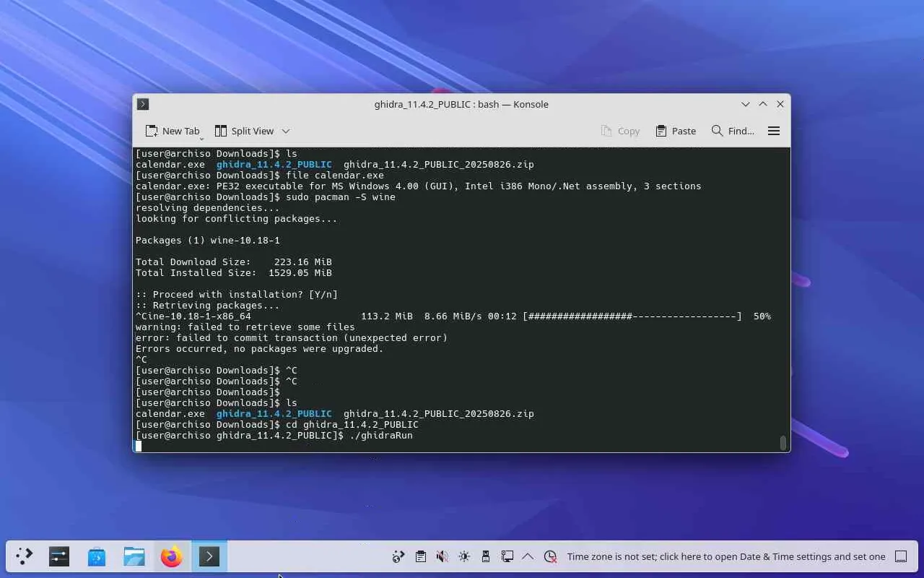This screenshot has width=924, height=578.
Task: Click the 'Total Download Size' line
Action: [234, 262]
